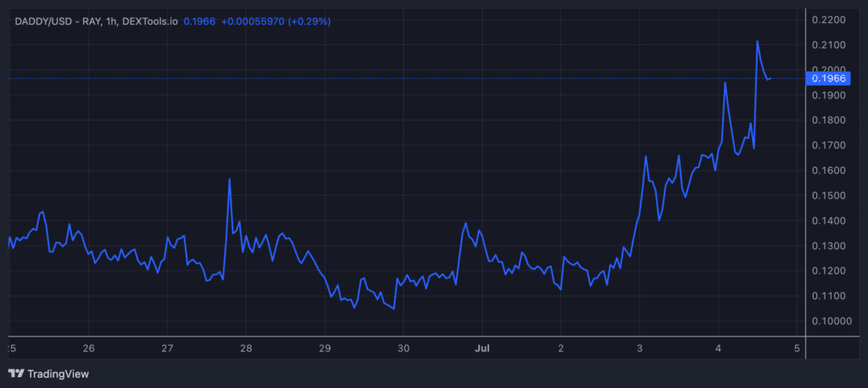868x388 pixels.
Task: Click the 0.2100 price axis label
Action: point(828,45)
